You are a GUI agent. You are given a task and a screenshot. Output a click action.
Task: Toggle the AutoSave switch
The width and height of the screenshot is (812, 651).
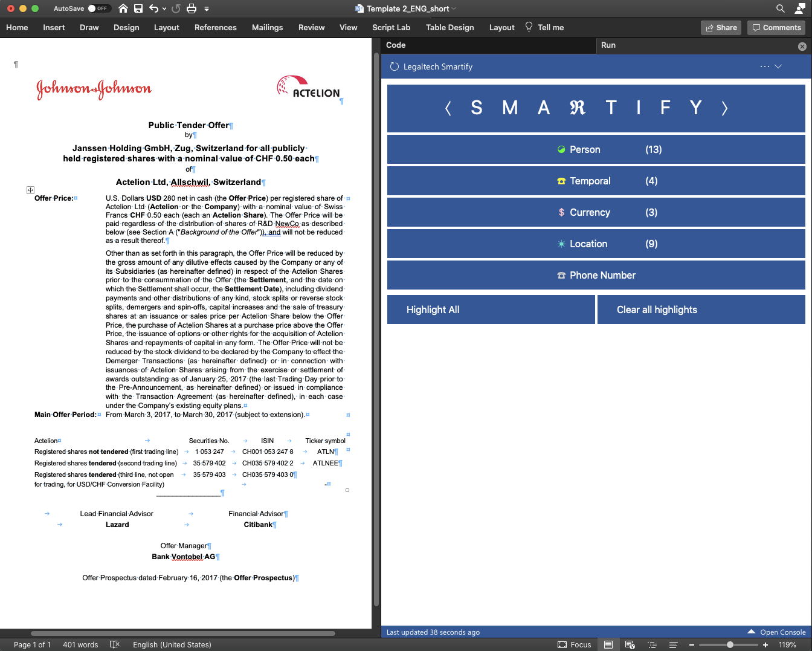pos(98,8)
